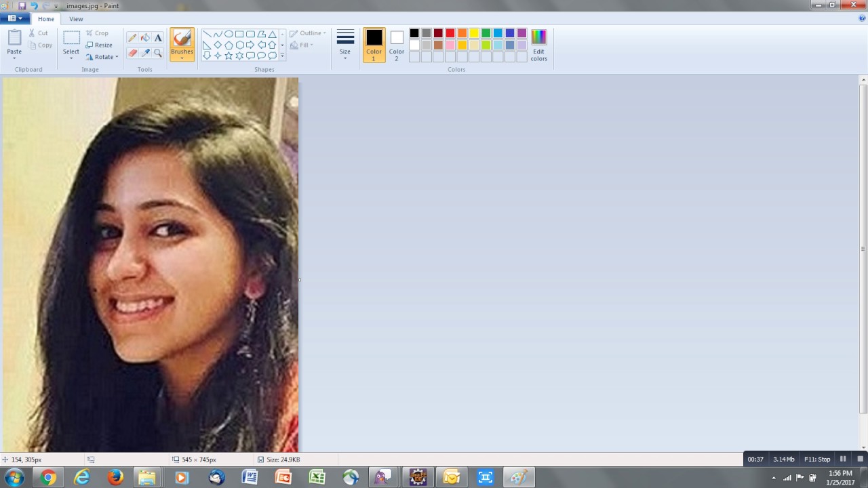The height and width of the screenshot is (488, 868).
Task: Pause the screen recording
Action: (x=843, y=459)
